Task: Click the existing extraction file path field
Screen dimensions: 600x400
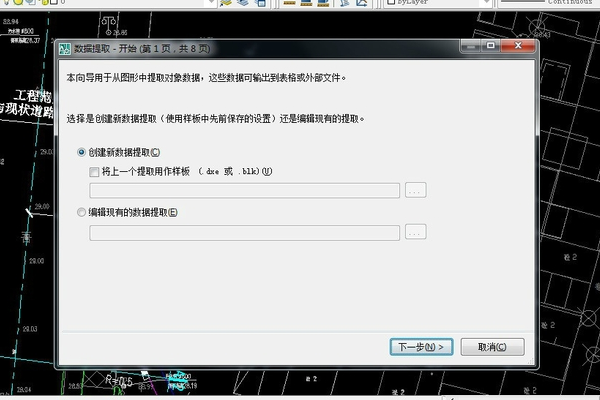Action: pyautogui.click(x=245, y=233)
